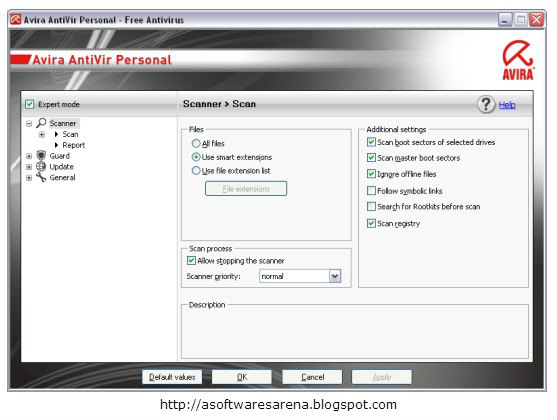Click the Guard shield icon

click(x=41, y=156)
